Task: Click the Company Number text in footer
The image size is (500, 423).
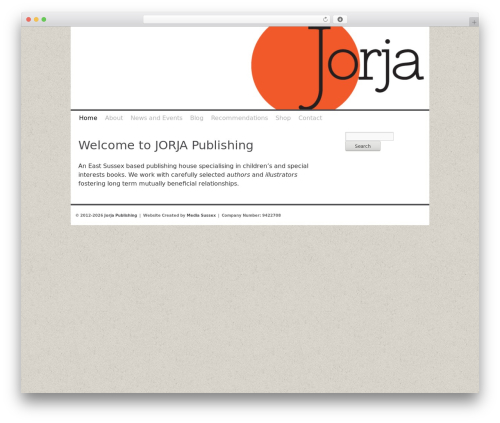Action: pyautogui.click(x=251, y=215)
